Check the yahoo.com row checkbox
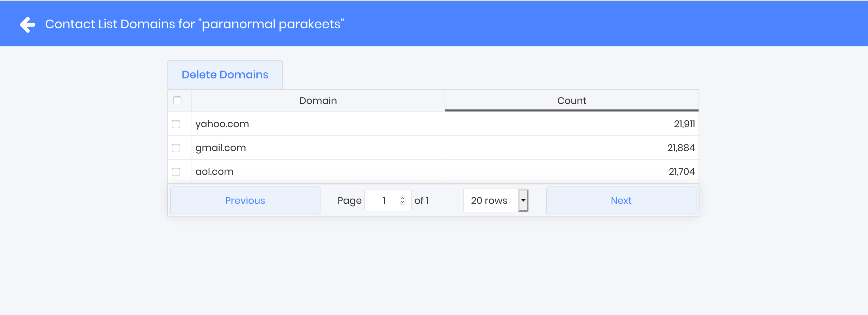 [176, 124]
